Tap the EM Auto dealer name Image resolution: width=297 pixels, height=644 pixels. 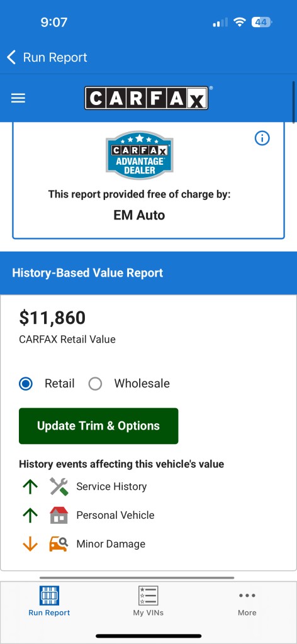click(x=139, y=215)
